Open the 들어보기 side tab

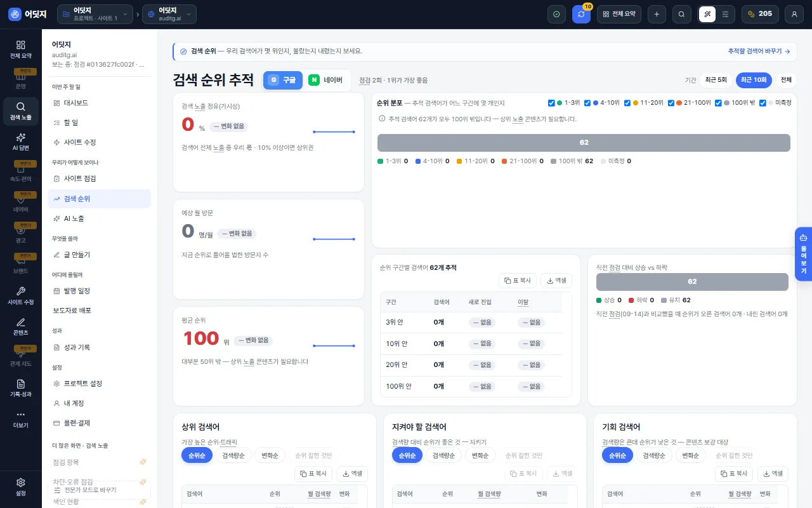pyautogui.click(x=803, y=254)
